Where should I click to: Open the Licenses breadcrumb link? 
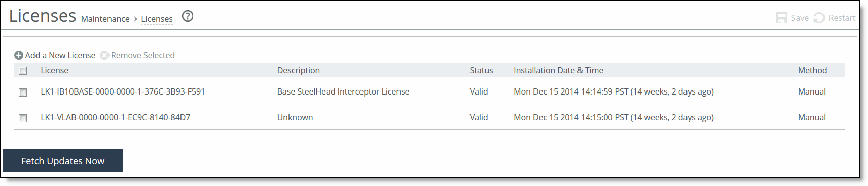click(157, 19)
